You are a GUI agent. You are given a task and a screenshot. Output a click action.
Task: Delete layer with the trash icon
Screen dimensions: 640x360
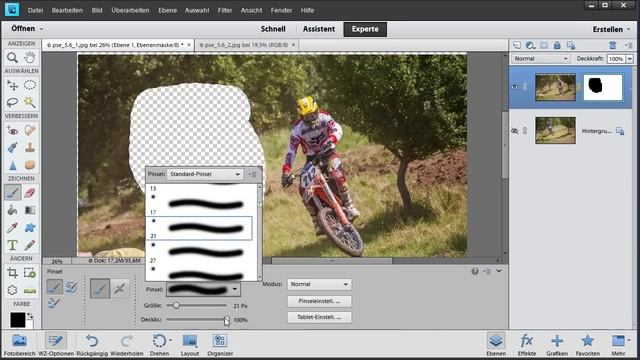pyautogui.click(x=612, y=45)
